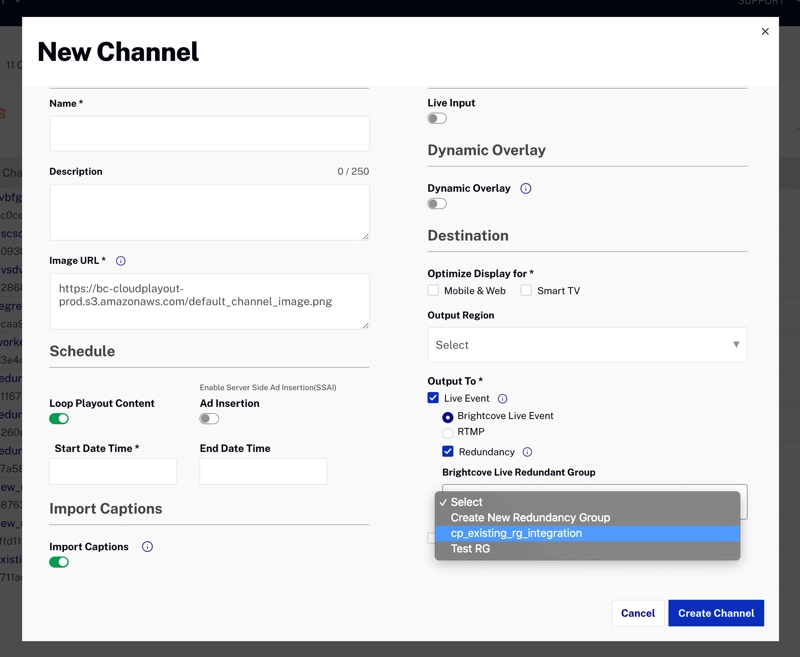Close the New Channel dialog

point(765,31)
